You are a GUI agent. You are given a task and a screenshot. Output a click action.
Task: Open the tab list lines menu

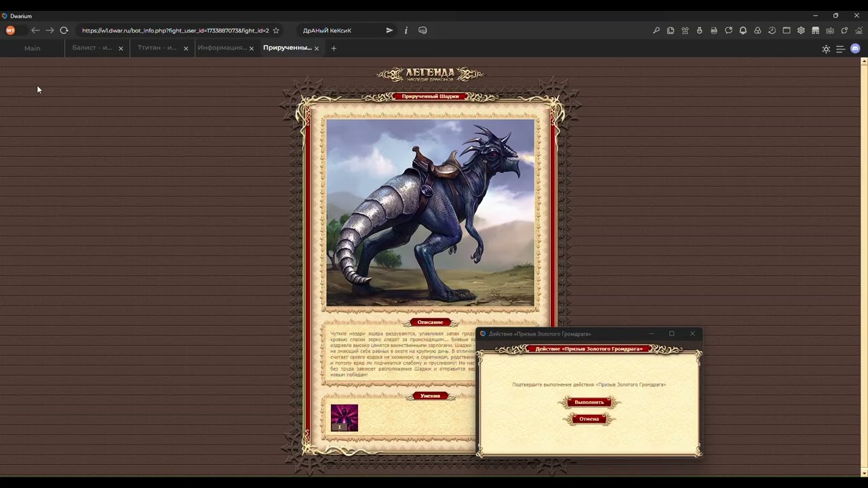coord(840,49)
